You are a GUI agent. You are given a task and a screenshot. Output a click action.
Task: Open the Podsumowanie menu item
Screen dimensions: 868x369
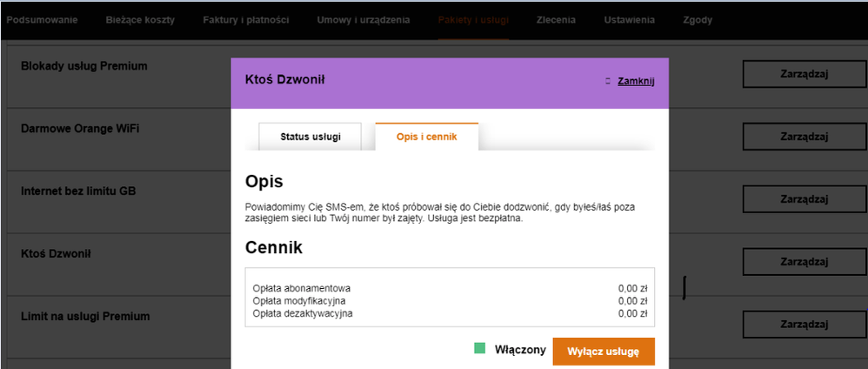[43, 19]
